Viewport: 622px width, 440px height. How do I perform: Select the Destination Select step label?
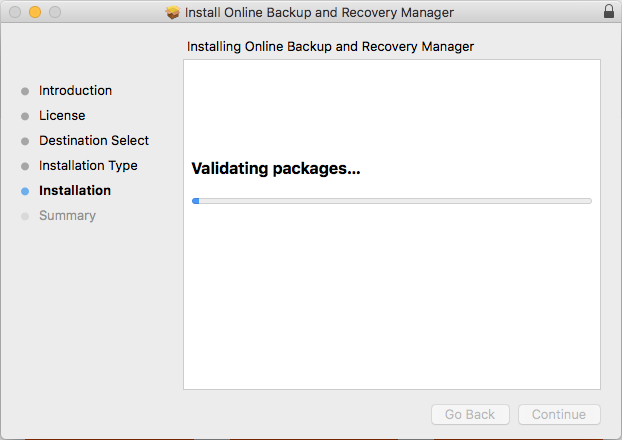tap(94, 140)
